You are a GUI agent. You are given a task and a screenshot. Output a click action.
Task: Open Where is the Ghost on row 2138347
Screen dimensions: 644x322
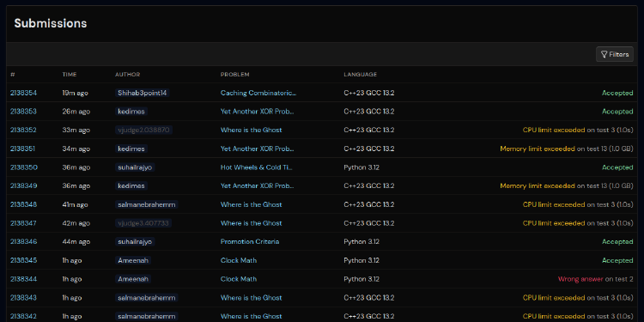pyautogui.click(x=252, y=223)
